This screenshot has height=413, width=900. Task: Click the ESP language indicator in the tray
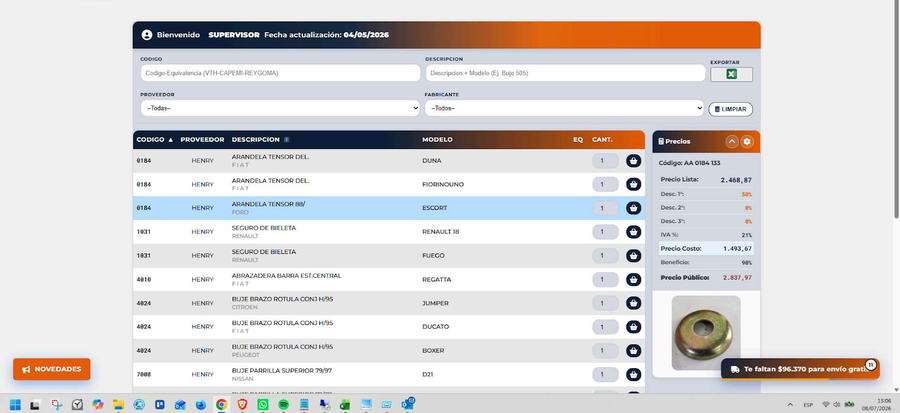(808, 405)
